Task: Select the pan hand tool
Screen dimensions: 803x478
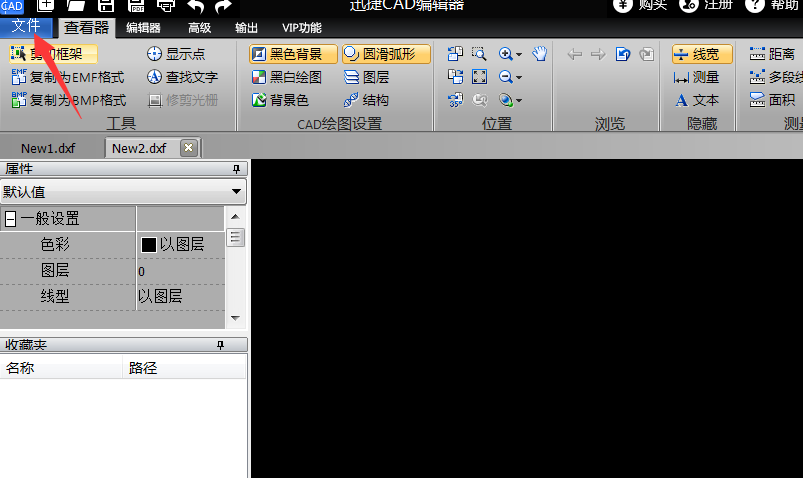Action: [x=540, y=54]
